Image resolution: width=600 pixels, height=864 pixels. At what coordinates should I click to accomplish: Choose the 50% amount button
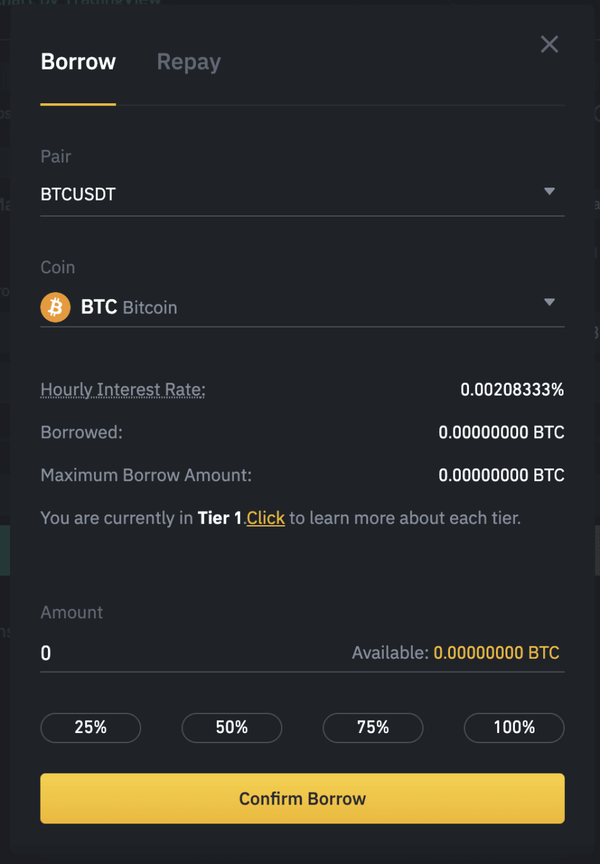pyautogui.click(x=231, y=727)
